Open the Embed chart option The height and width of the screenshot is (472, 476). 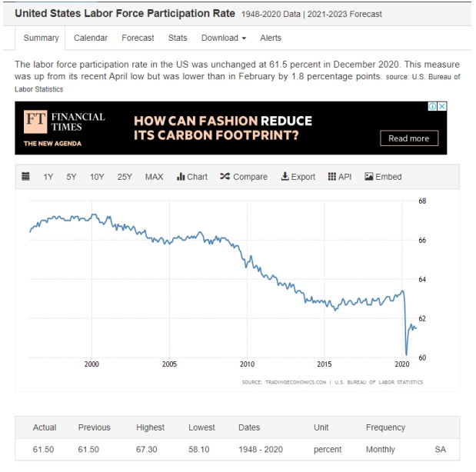383,177
